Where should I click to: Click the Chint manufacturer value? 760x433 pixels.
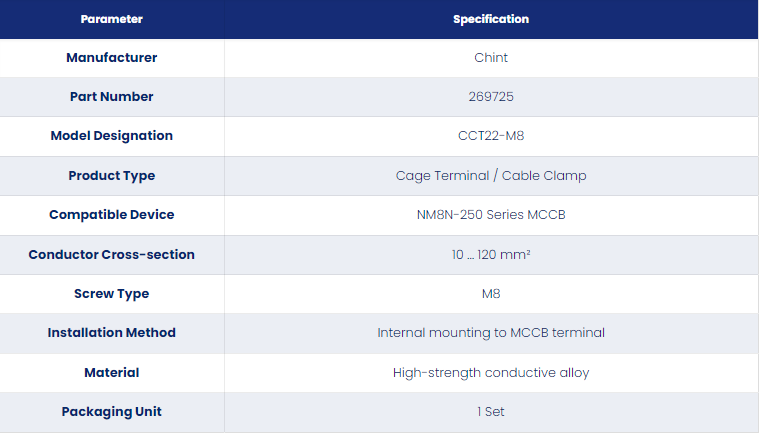point(491,58)
